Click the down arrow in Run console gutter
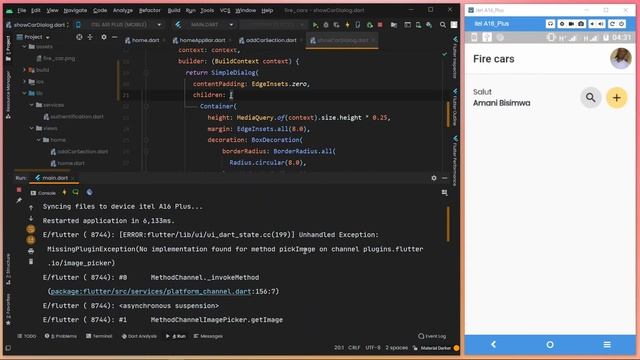Viewport: 640px width, 360px height. point(31,218)
